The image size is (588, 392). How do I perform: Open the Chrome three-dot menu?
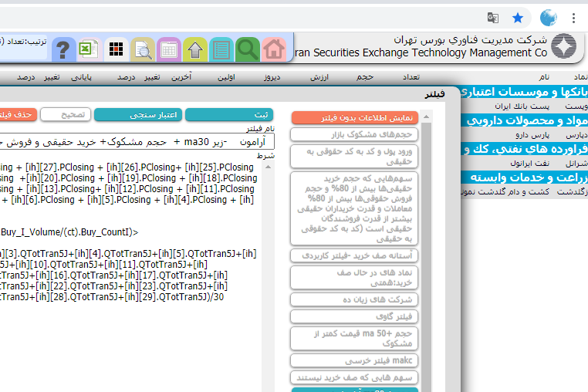tap(573, 17)
